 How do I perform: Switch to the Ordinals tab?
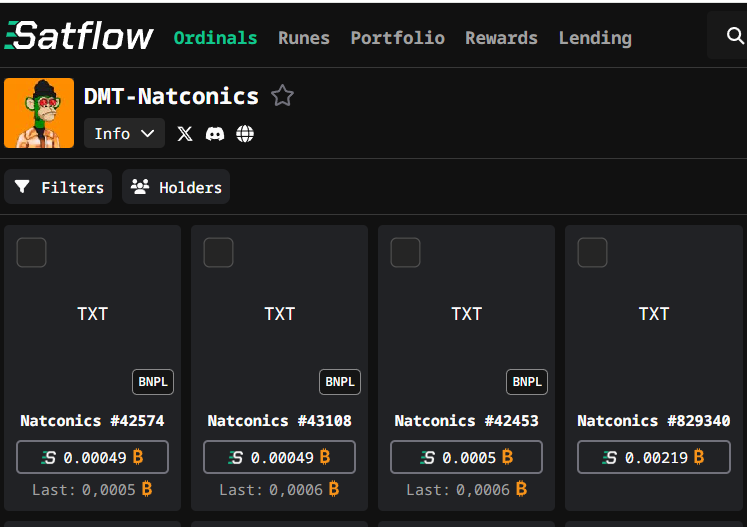tap(215, 38)
